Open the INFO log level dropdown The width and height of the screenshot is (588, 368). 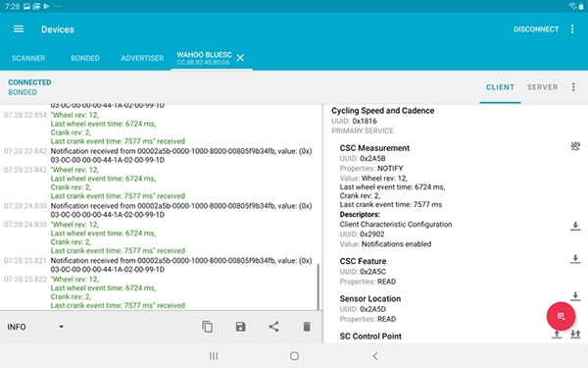tap(35, 327)
